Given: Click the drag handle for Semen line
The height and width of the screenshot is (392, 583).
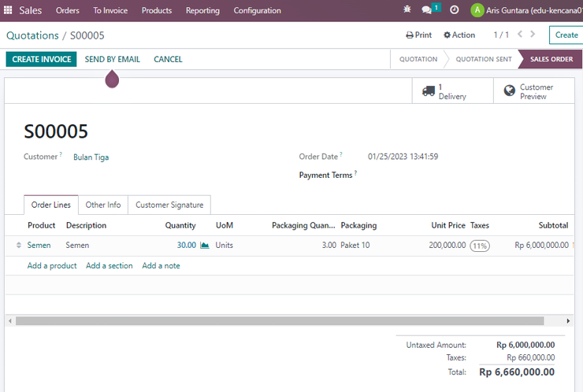Looking at the screenshot, I should (x=19, y=246).
